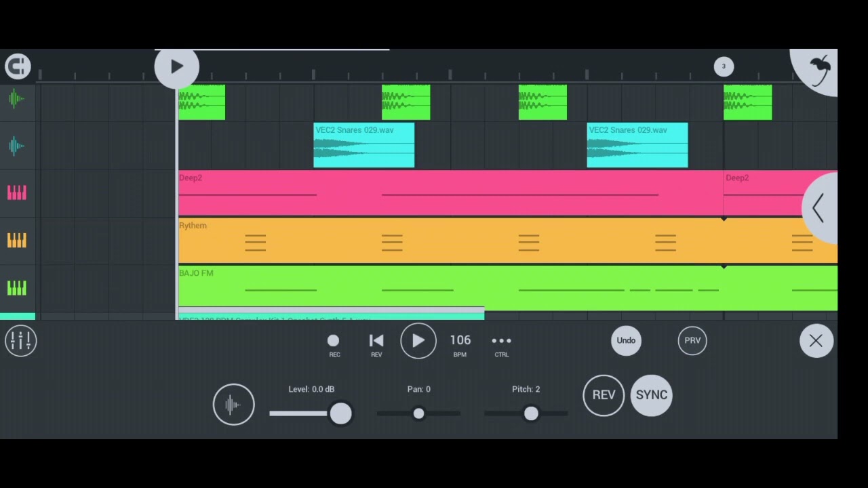Viewport: 868px width, 488px height.
Task: Adjust the Level slider knob
Action: [x=340, y=413]
